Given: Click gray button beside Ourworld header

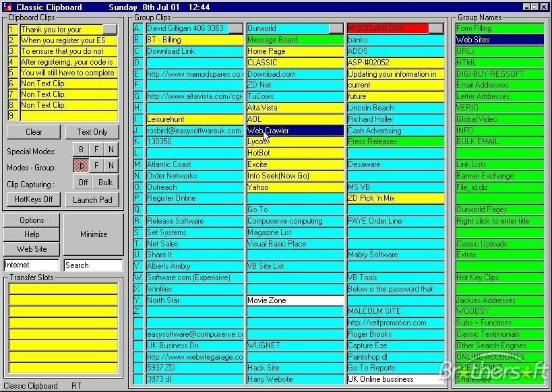Looking at the screenshot, I should (x=336, y=28).
